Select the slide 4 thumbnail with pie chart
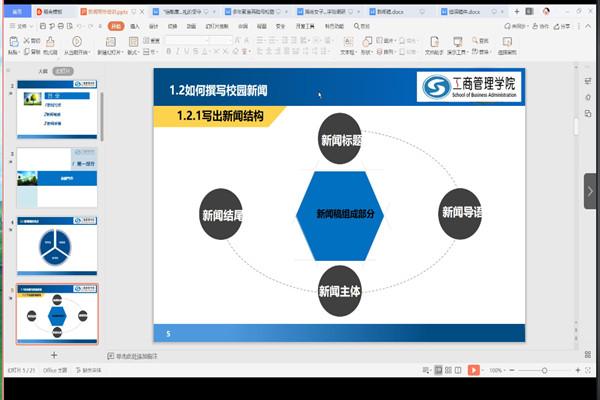 [x=58, y=244]
